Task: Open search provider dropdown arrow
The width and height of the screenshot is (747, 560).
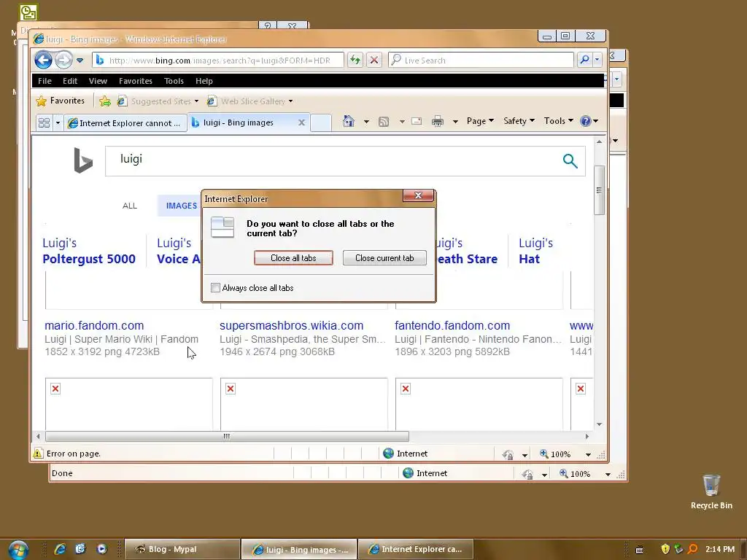Action: click(597, 60)
